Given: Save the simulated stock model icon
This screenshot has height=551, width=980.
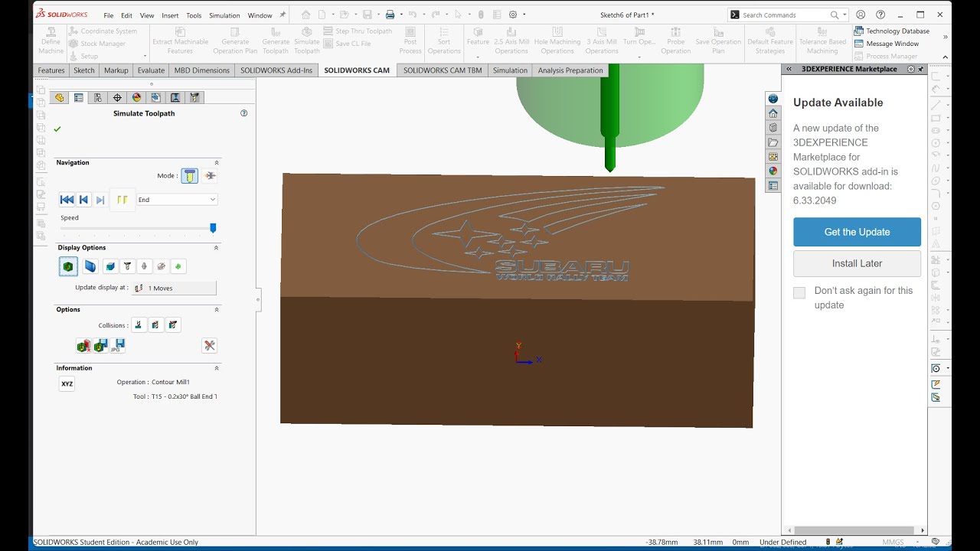Looking at the screenshot, I should 100,346.
